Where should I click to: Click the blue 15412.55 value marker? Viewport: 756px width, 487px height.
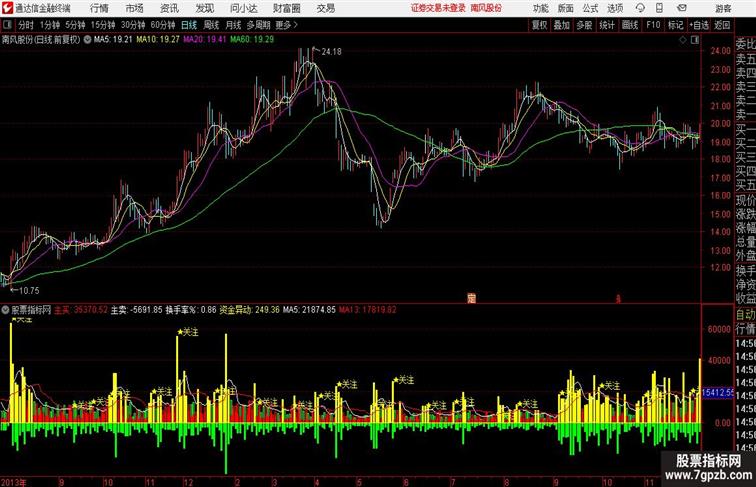pos(718,393)
